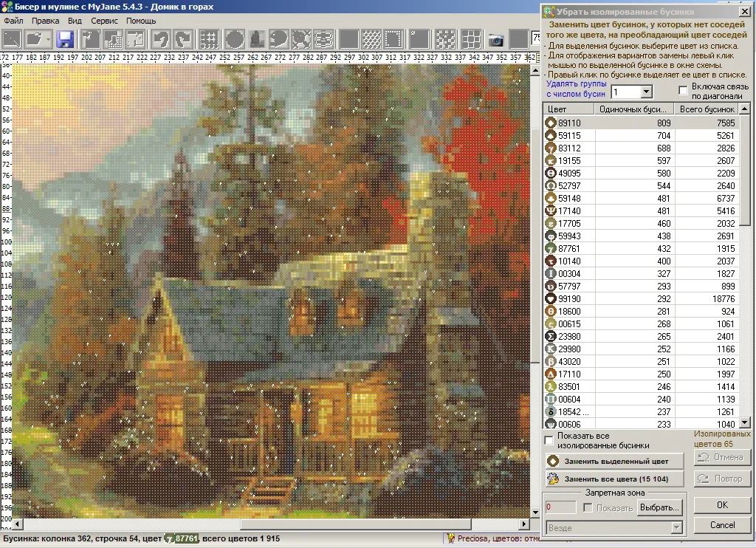The height and width of the screenshot is (548, 756).
Task: Click color list scrollbar up arrow
Action: coord(745,109)
